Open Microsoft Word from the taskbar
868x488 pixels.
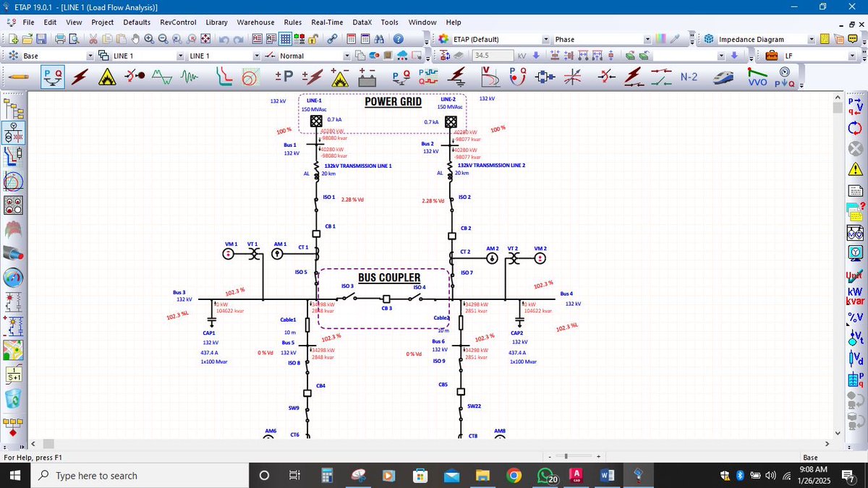(607, 476)
